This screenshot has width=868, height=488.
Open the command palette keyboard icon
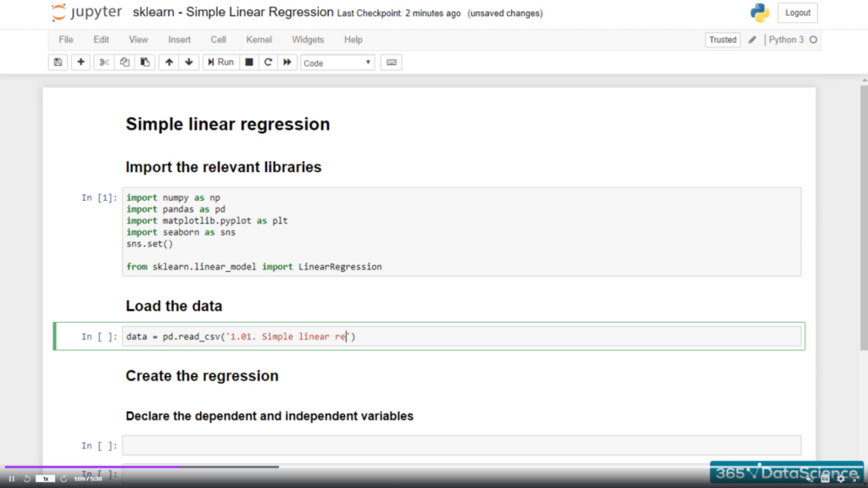392,63
